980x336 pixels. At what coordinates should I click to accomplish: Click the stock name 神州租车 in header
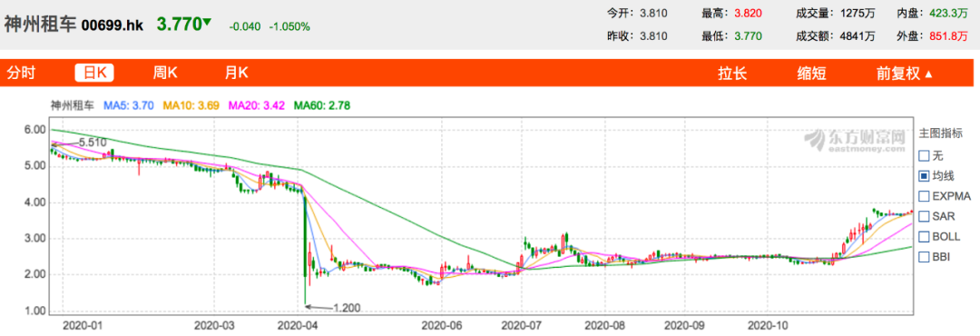pos(41,25)
